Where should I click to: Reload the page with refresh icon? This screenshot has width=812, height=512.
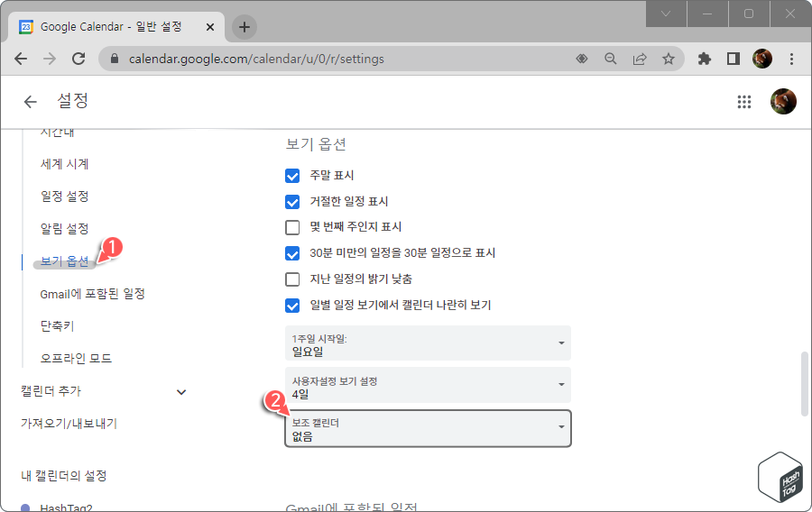78,59
